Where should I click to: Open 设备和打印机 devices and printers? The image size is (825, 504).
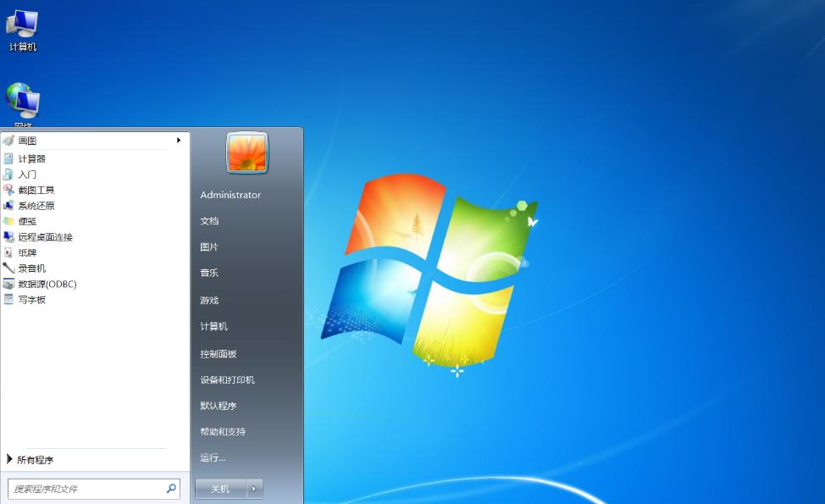227,379
